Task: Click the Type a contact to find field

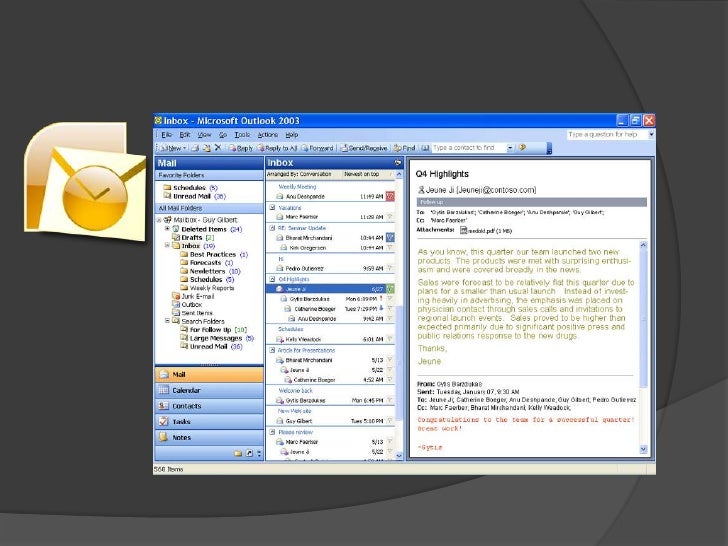Action: pyautogui.click(x=469, y=148)
